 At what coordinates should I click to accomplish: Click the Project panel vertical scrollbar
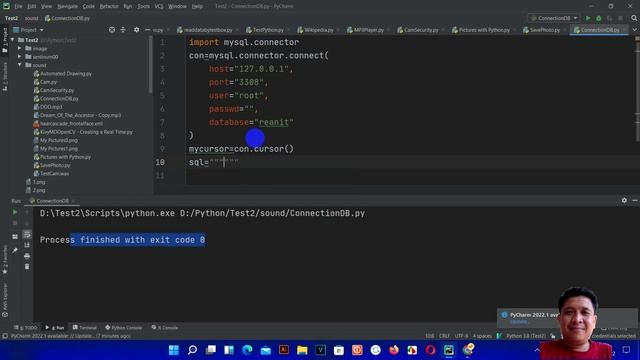click(151, 65)
